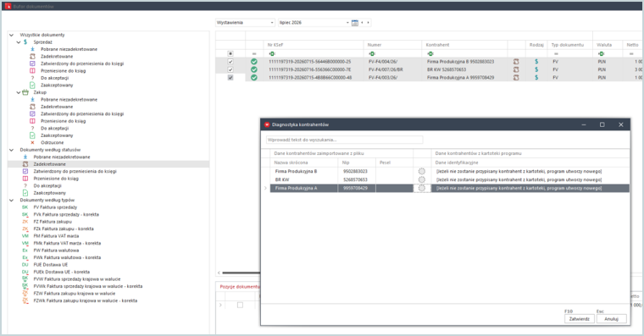
Task: Click the search field in Diagnostyka kontrahentów
Action: tap(344, 140)
